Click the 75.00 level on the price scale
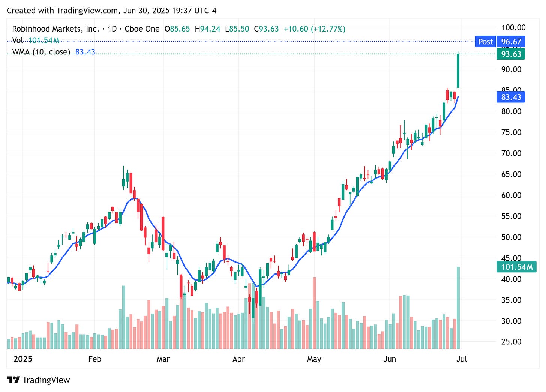Viewport: 546px width, 392px height. click(x=512, y=132)
